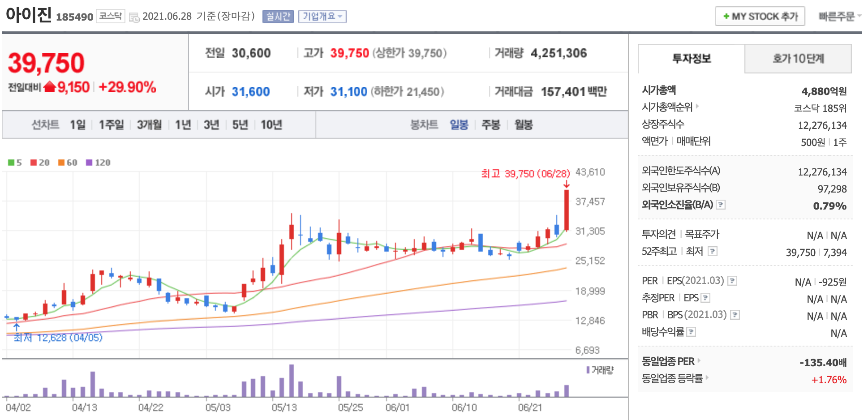Click the 시가총액 value 4,880억원
Screen dimensions: 868x420
tap(824, 91)
